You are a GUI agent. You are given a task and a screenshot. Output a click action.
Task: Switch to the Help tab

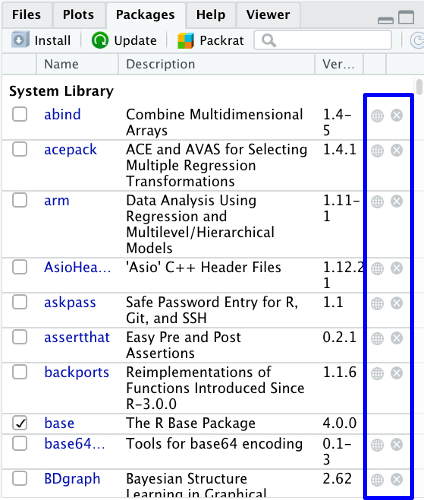211,15
